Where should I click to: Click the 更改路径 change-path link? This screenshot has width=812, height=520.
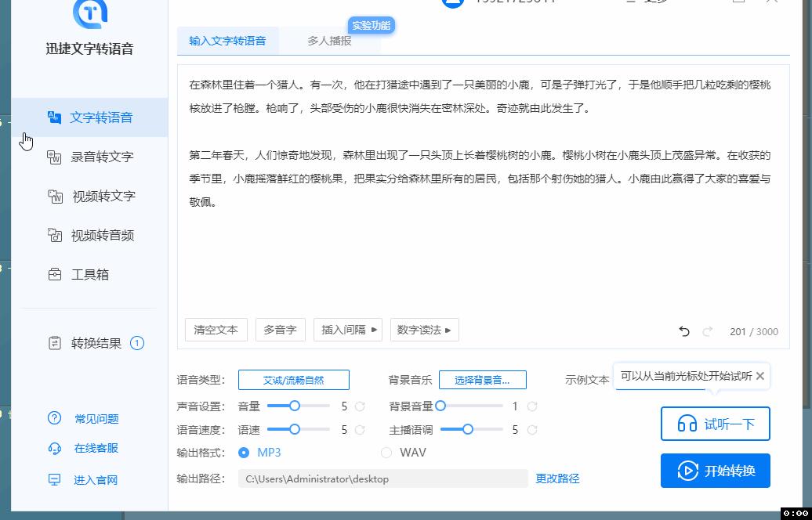click(x=557, y=478)
